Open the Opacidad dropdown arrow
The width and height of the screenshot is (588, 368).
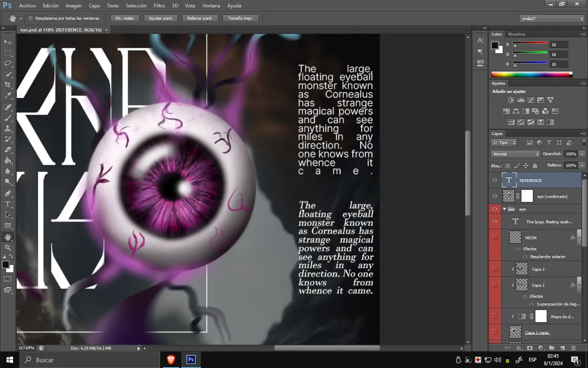tap(582, 154)
